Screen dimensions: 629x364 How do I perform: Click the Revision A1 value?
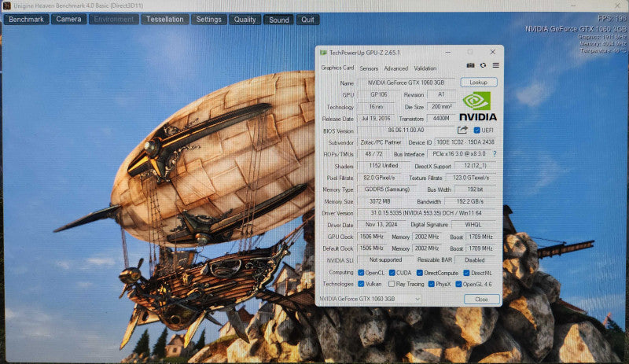coord(441,94)
